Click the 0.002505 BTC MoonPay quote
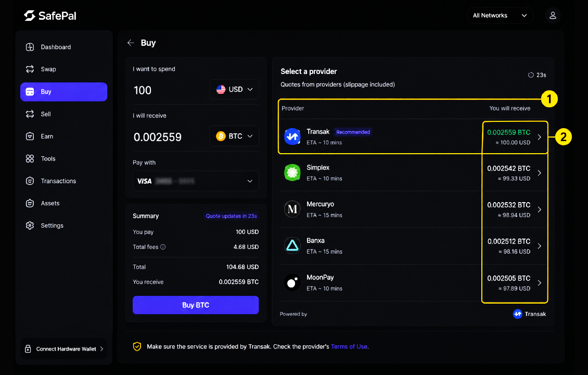The width and height of the screenshot is (588, 375). pos(508,278)
